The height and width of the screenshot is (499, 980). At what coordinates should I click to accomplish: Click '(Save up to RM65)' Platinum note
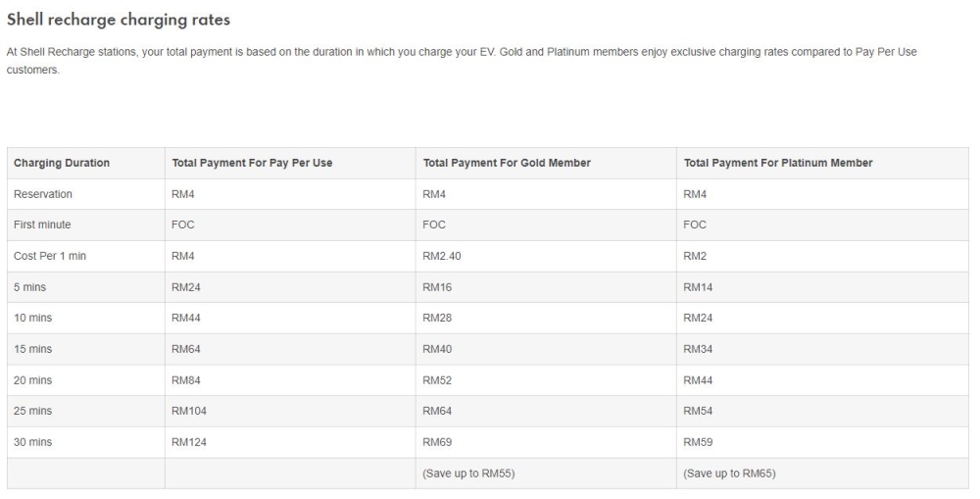point(729,474)
